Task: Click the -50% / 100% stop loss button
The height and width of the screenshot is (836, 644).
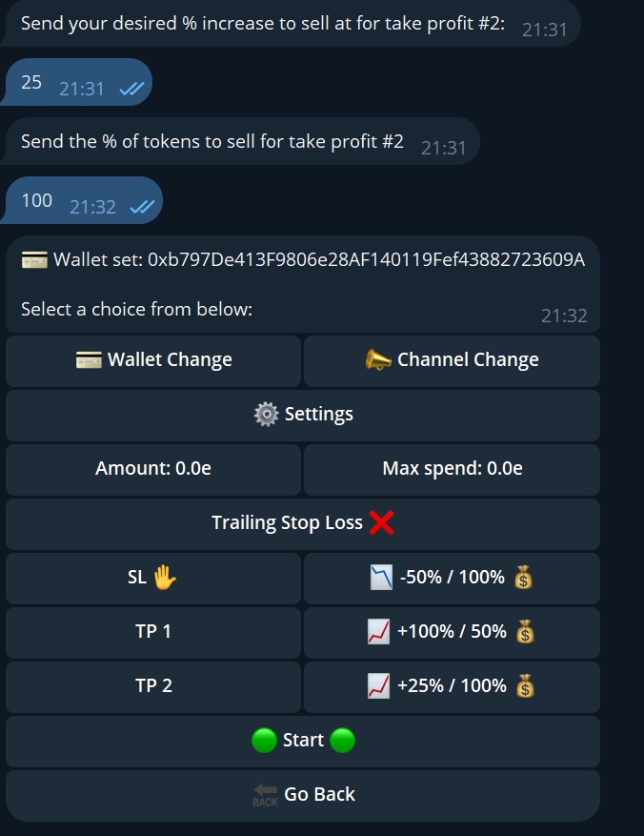Action: pyautogui.click(x=452, y=578)
